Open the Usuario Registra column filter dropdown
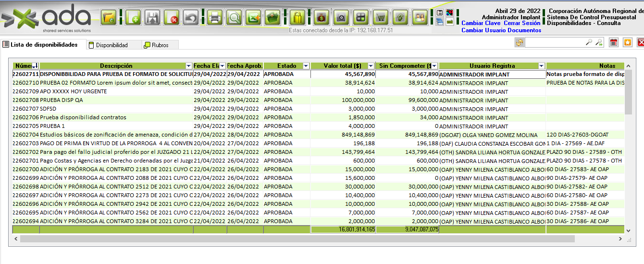This screenshot has width=644, height=264. 541,66
